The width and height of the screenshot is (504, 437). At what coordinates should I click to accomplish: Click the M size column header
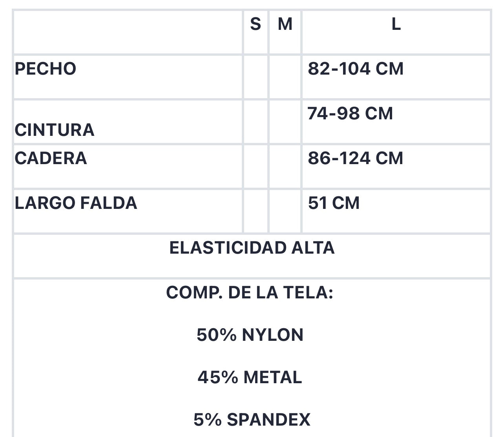(x=285, y=24)
